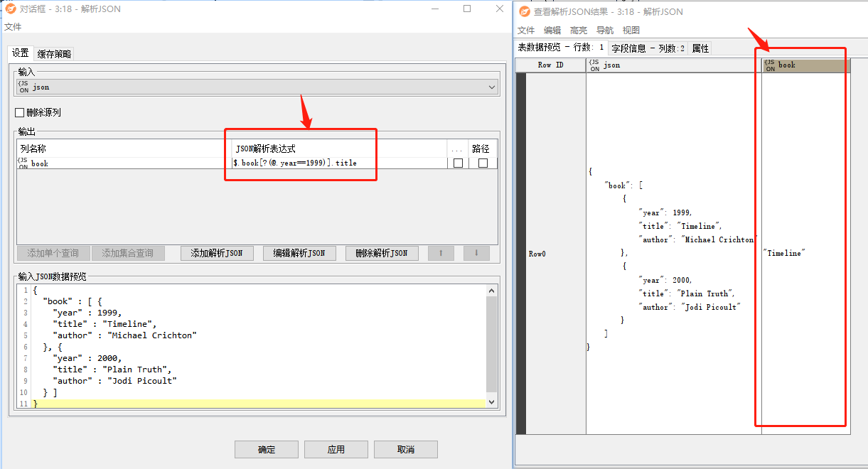The width and height of the screenshot is (868, 469).
Task: Click the JSON type icon in json column header
Action: pos(594,65)
